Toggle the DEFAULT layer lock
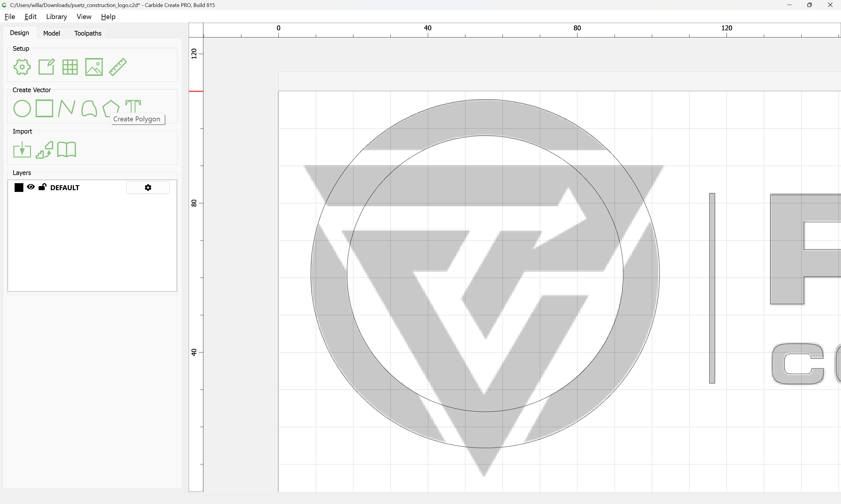This screenshot has height=504, width=841. (x=42, y=187)
